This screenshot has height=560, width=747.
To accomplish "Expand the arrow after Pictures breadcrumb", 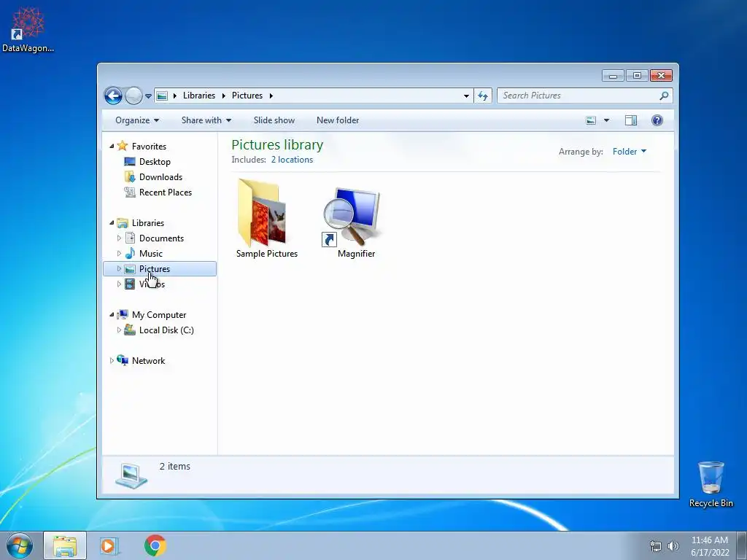I will click(x=271, y=96).
